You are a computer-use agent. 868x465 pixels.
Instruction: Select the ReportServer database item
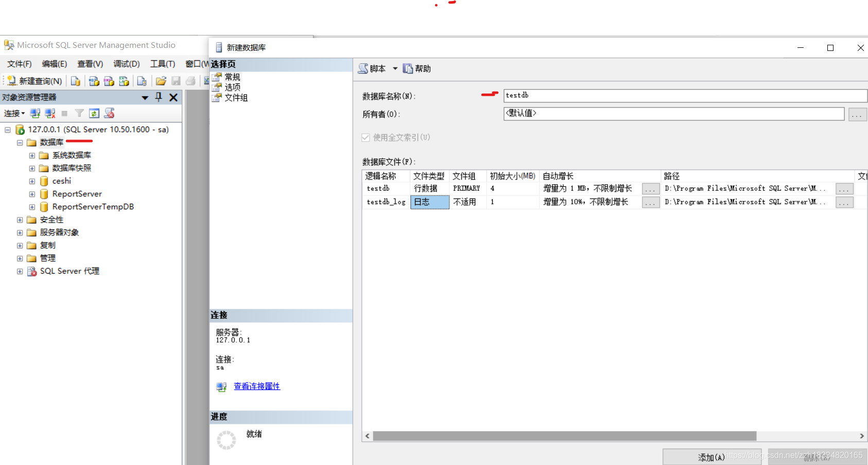tap(77, 194)
